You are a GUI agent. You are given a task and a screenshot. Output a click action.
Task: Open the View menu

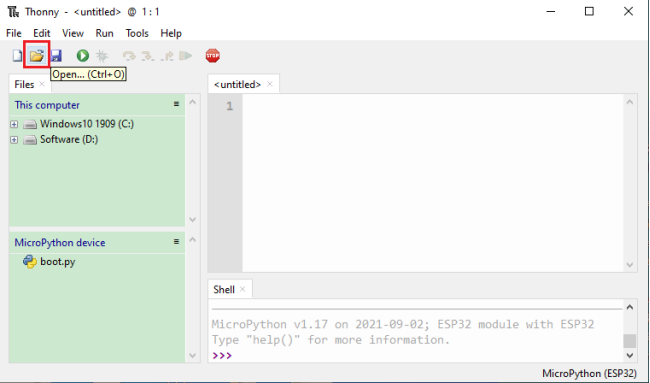click(73, 33)
